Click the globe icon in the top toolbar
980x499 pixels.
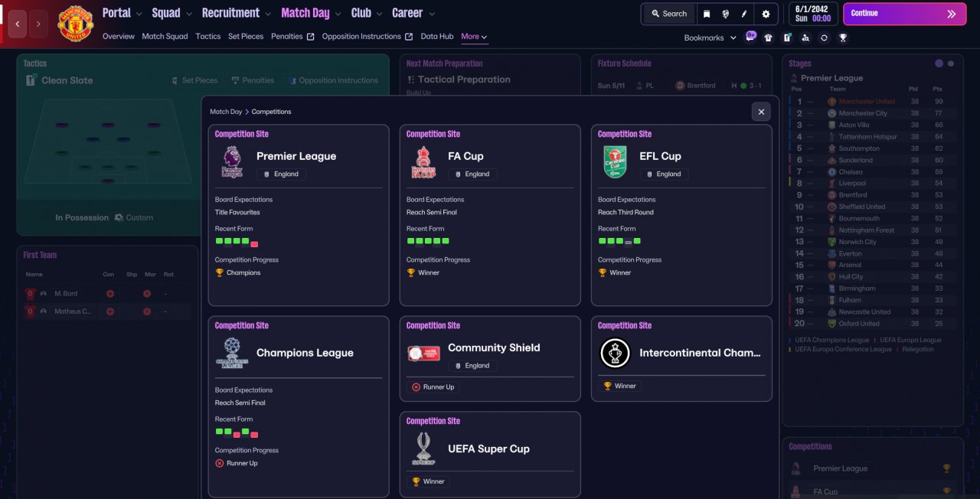click(x=725, y=14)
